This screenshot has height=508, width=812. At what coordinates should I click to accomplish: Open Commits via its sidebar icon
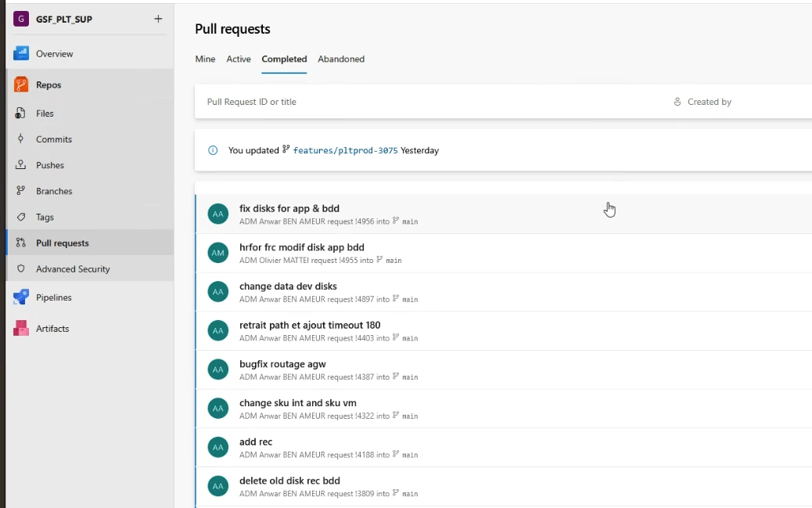[x=21, y=139]
